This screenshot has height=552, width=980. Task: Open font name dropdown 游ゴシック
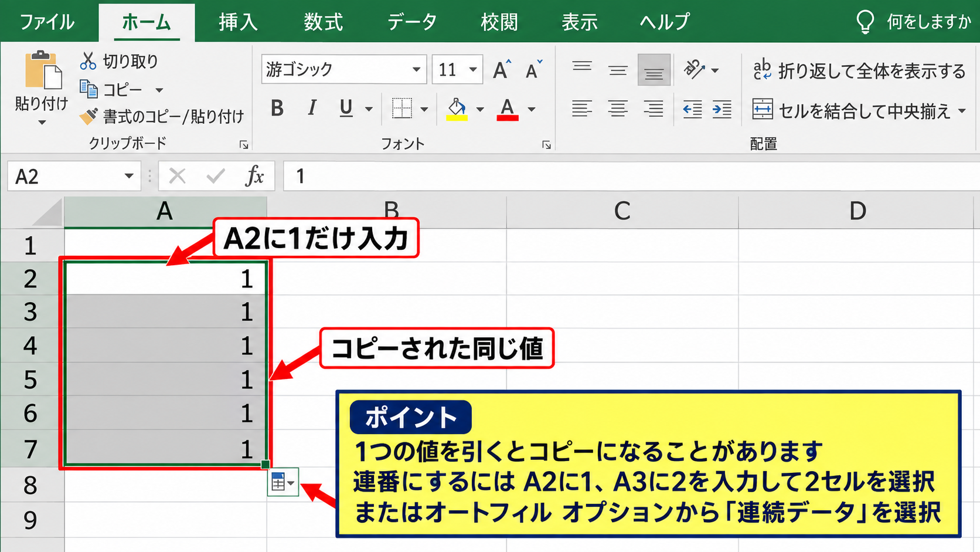416,70
